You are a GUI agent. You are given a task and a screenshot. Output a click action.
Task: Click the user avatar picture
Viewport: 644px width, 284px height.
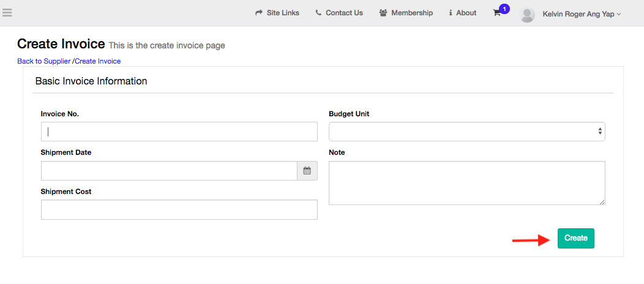point(527,14)
